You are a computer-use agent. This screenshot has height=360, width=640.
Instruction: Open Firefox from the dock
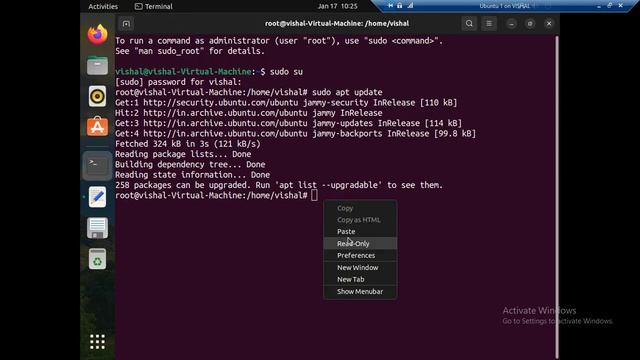coord(97,34)
